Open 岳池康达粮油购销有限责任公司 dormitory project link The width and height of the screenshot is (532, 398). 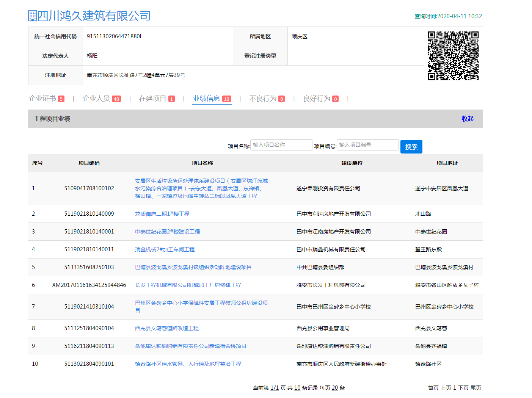click(190, 346)
